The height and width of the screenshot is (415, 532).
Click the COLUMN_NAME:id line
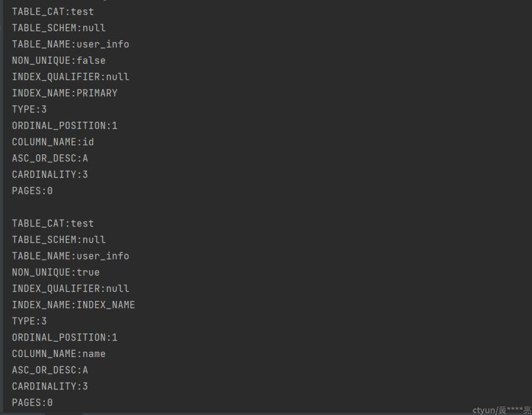coord(53,142)
